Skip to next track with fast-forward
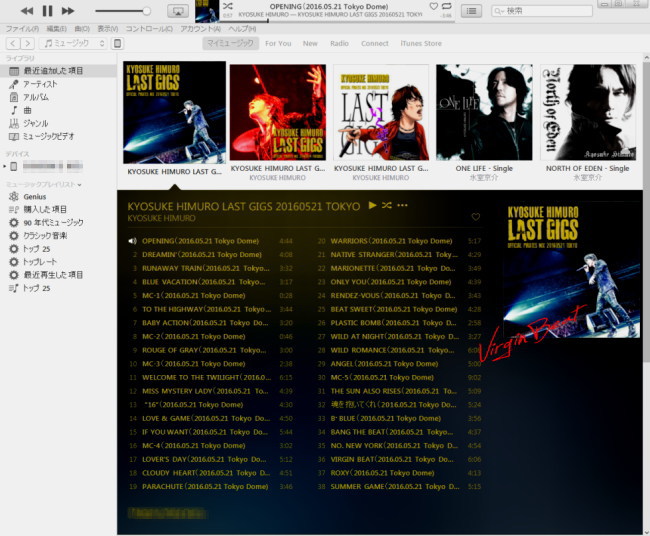The height and width of the screenshot is (536, 650). (x=68, y=11)
